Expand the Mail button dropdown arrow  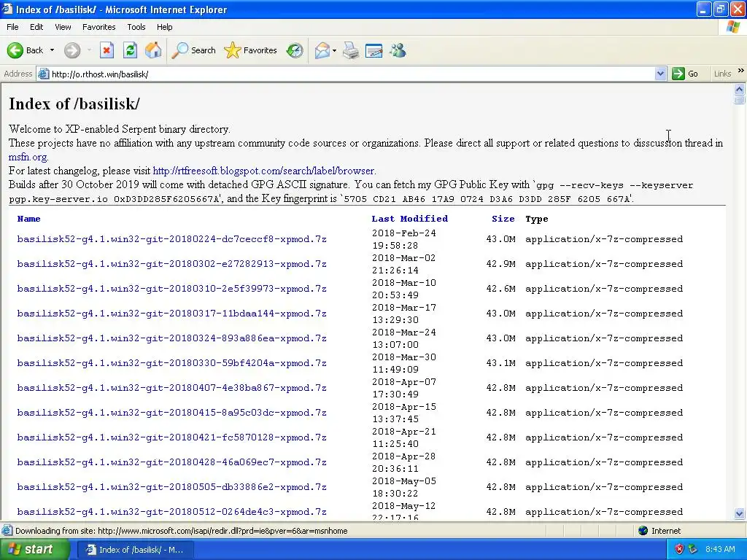click(x=334, y=50)
